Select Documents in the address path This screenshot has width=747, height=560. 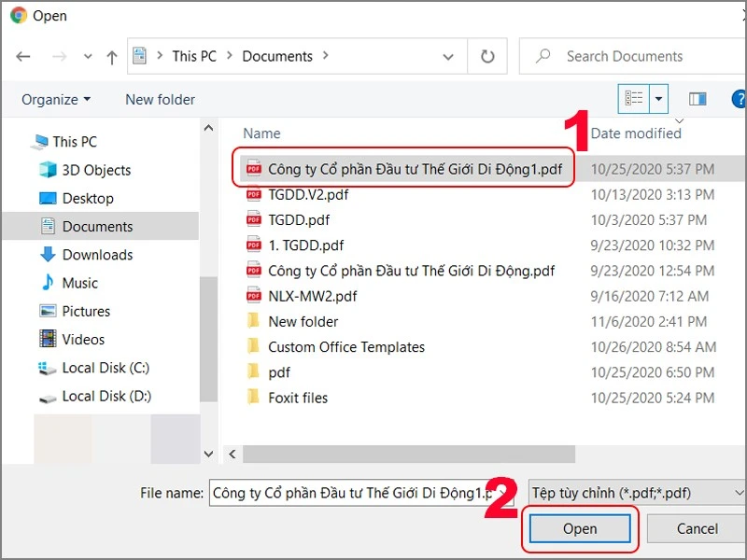[x=277, y=56]
